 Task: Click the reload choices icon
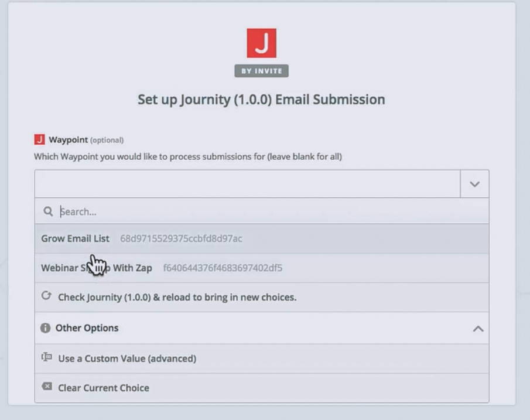[x=46, y=296]
